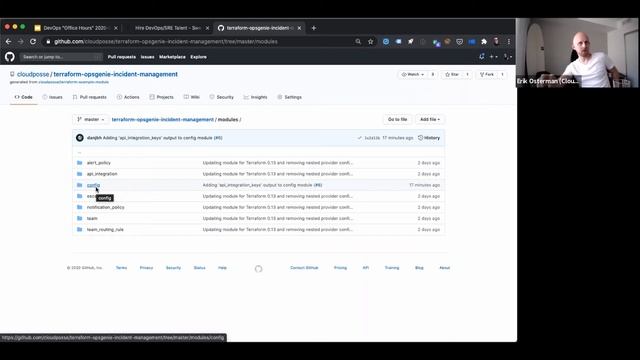Screen dimensions: 640x360
Task: Open the terraform-opsgenie-incident-management title link
Action: (x=116, y=74)
